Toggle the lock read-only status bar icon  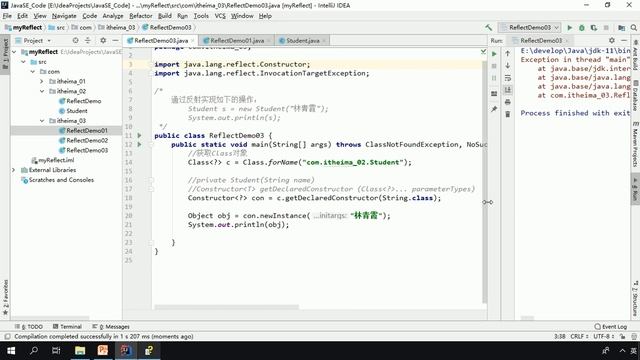pos(622,336)
